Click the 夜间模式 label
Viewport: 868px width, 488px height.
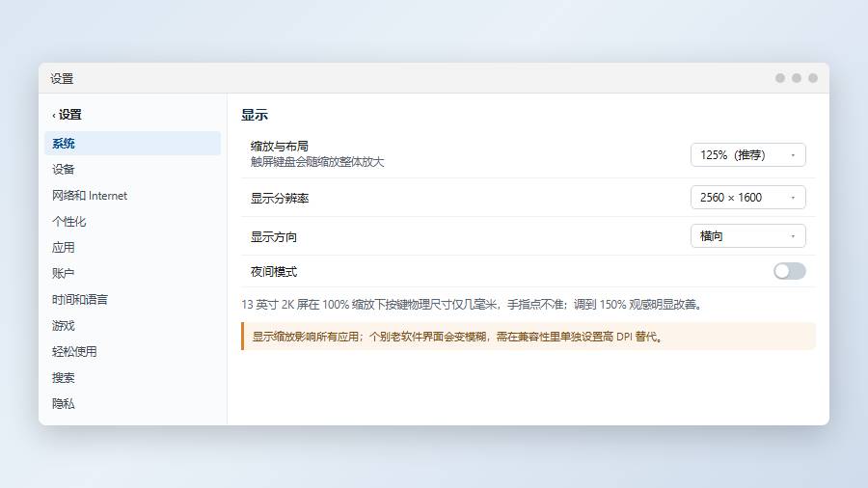274,272
